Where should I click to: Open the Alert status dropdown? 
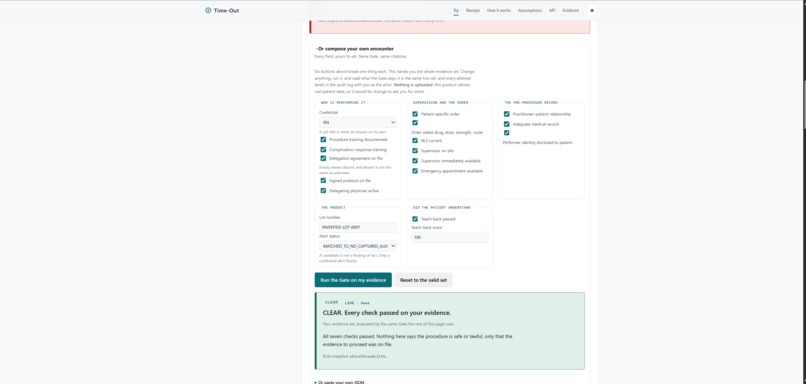pyautogui.click(x=358, y=246)
